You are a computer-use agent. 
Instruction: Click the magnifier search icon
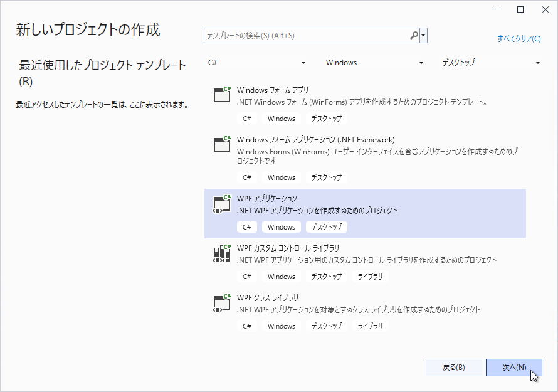(414, 36)
